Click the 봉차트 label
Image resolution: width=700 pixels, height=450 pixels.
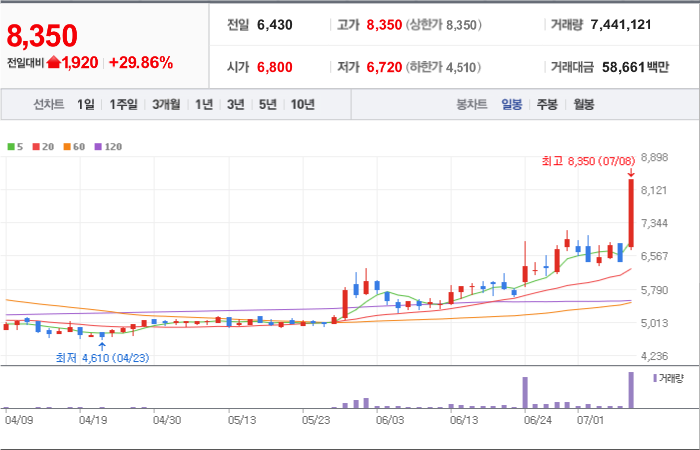(472, 104)
